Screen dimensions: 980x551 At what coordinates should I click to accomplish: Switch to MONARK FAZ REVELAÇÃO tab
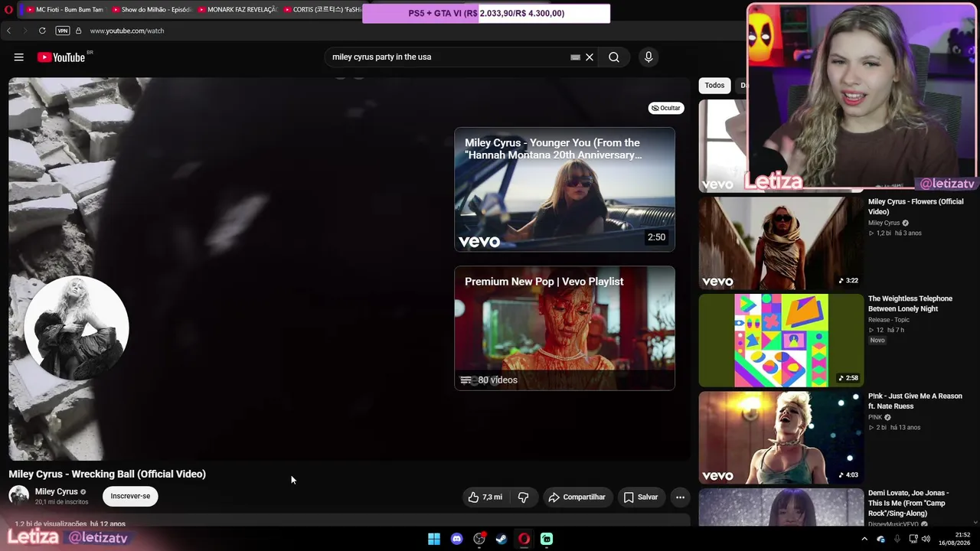click(x=237, y=10)
